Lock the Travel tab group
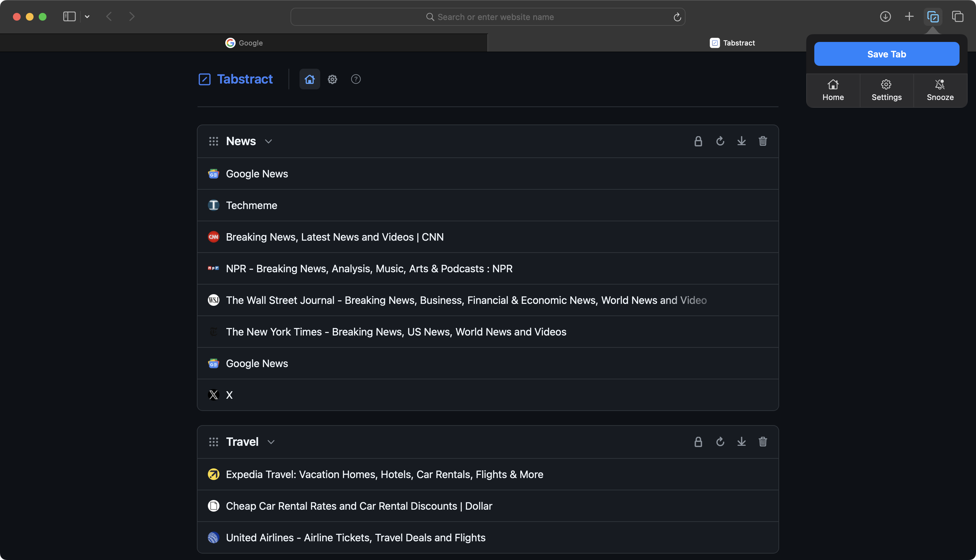The height and width of the screenshot is (560, 976). pyautogui.click(x=698, y=442)
